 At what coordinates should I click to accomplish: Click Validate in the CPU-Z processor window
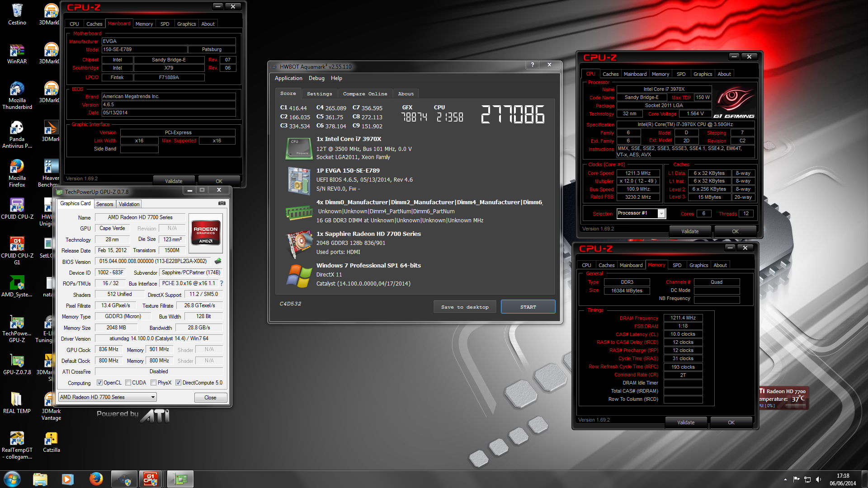pyautogui.click(x=690, y=231)
